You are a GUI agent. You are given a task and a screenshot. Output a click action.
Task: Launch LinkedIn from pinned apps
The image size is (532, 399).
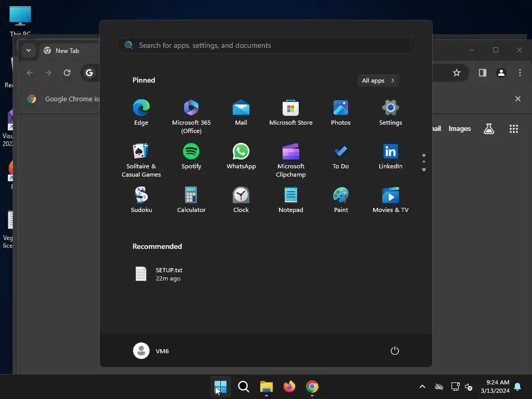(391, 156)
